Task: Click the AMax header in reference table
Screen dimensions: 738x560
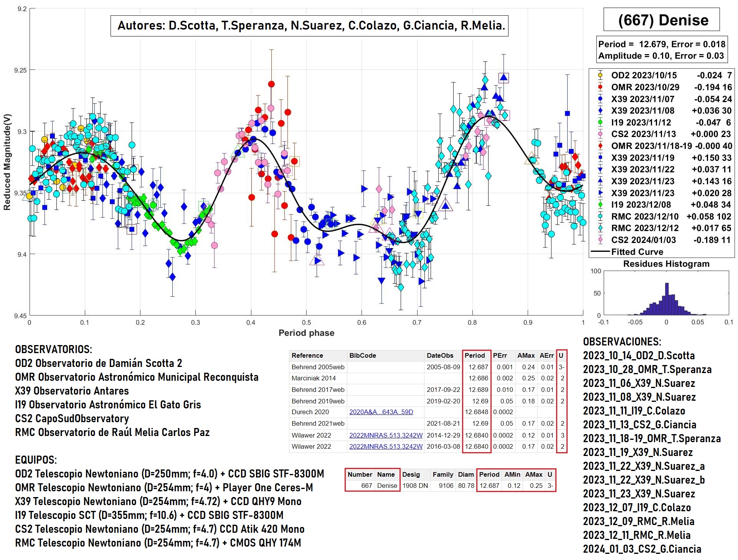Action: coord(526,355)
